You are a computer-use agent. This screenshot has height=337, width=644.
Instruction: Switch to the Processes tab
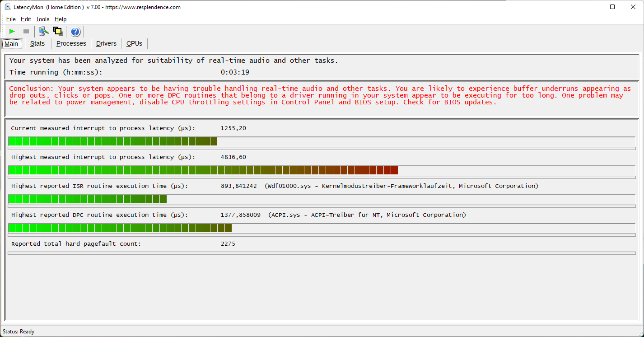[71, 43]
